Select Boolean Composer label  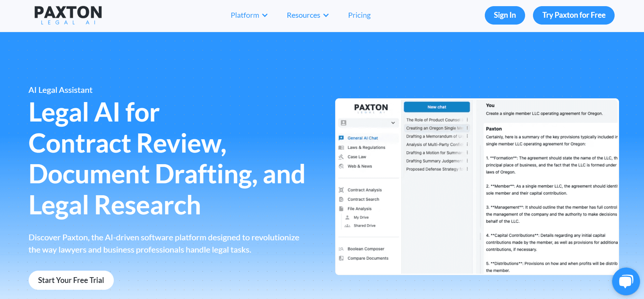coord(366,249)
